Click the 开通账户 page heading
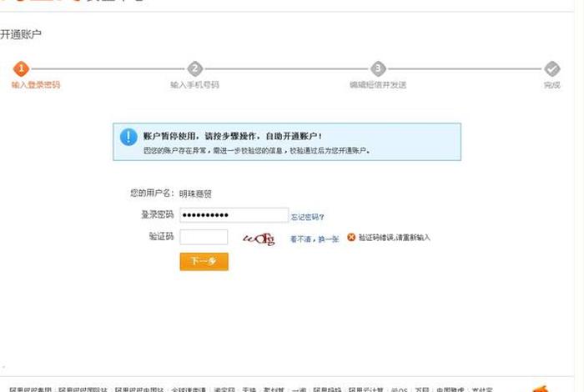Screen dimensions: 584x392 click(x=21, y=35)
